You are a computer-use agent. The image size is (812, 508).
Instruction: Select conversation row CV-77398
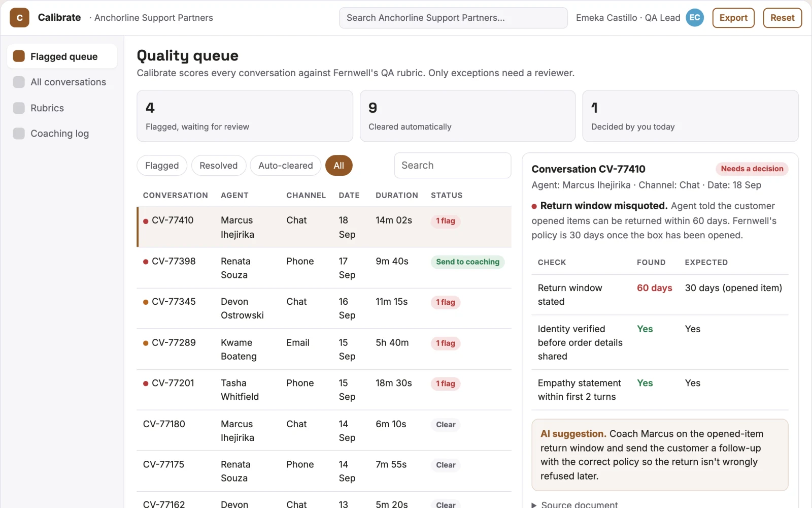(324, 268)
